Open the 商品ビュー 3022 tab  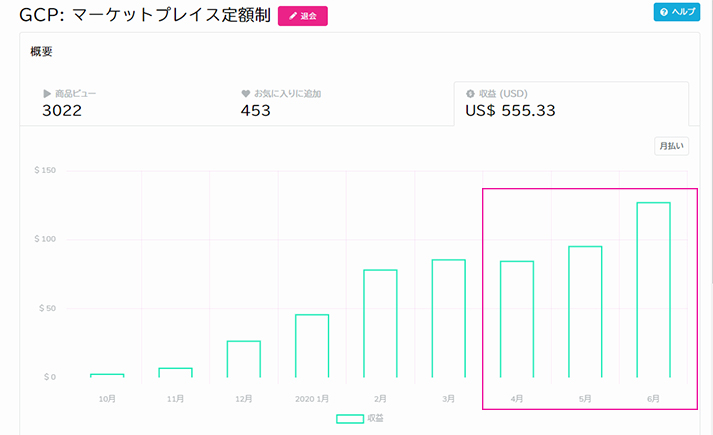pyautogui.click(x=120, y=103)
